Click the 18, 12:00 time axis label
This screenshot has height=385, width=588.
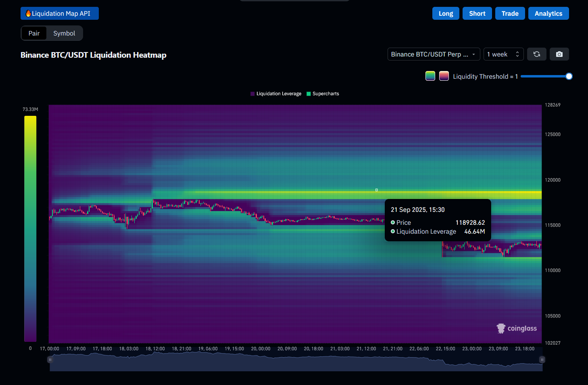point(155,349)
